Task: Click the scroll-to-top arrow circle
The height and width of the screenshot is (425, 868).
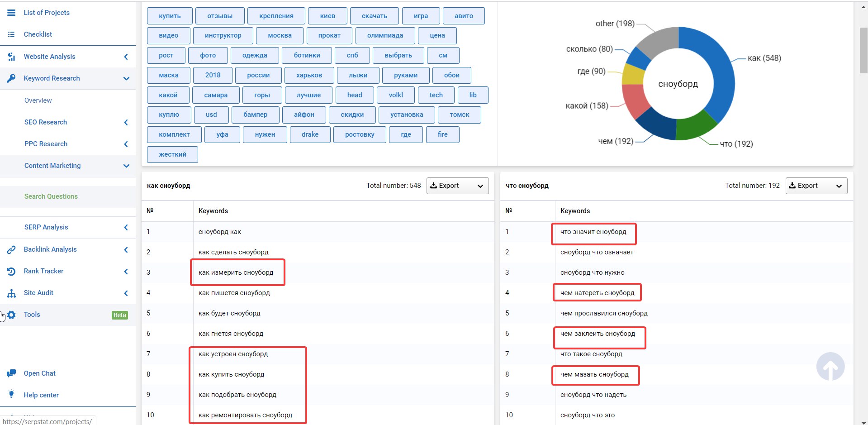Action: pos(830,367)
